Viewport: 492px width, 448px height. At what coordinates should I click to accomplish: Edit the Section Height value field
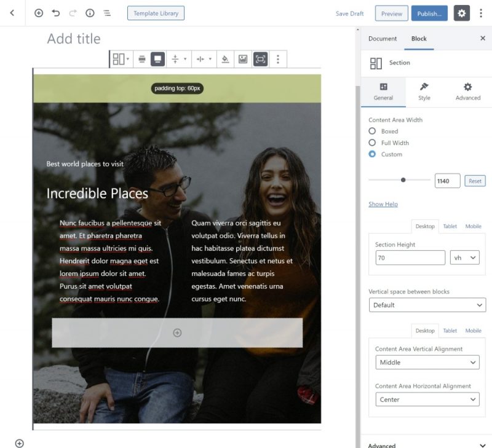(x=410, y=257)
